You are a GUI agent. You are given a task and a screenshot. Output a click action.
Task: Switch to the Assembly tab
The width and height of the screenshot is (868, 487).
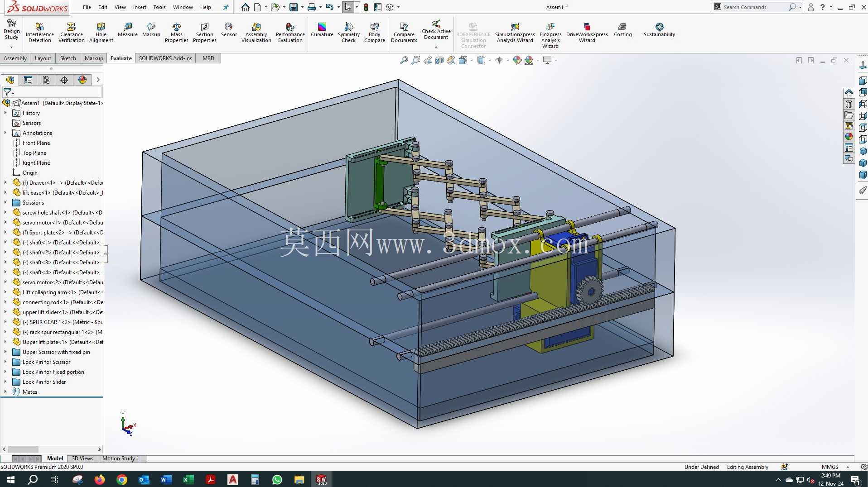click(15, 58)
